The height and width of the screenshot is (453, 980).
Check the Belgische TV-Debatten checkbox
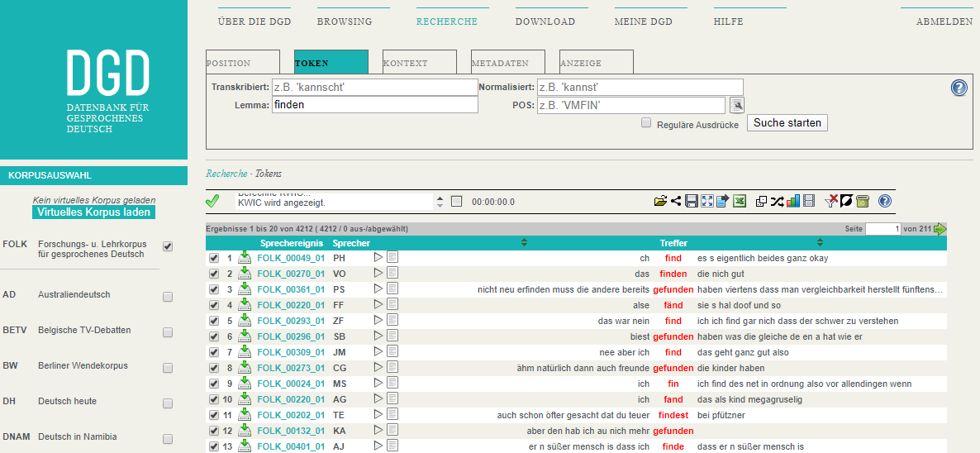[x=168, y=333]
